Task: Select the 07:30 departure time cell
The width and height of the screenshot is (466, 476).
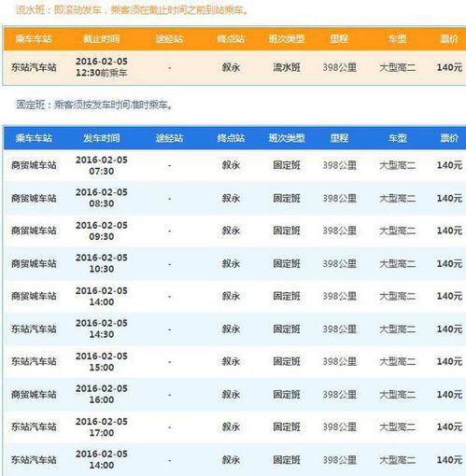Action: pos(102,165)
